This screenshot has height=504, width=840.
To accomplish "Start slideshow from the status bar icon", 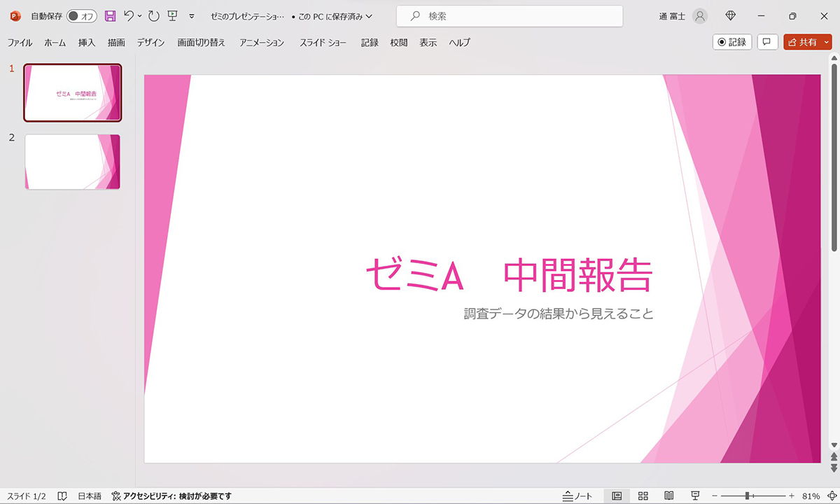I will click(694, 496).
